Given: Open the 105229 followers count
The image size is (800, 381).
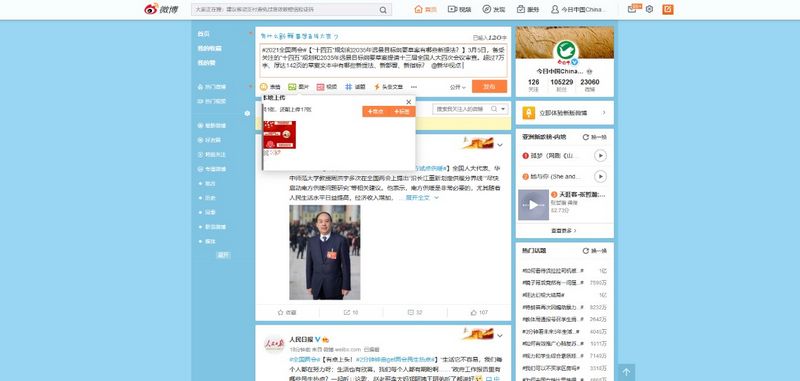Looking at the screenshot, I should (562, 85).
